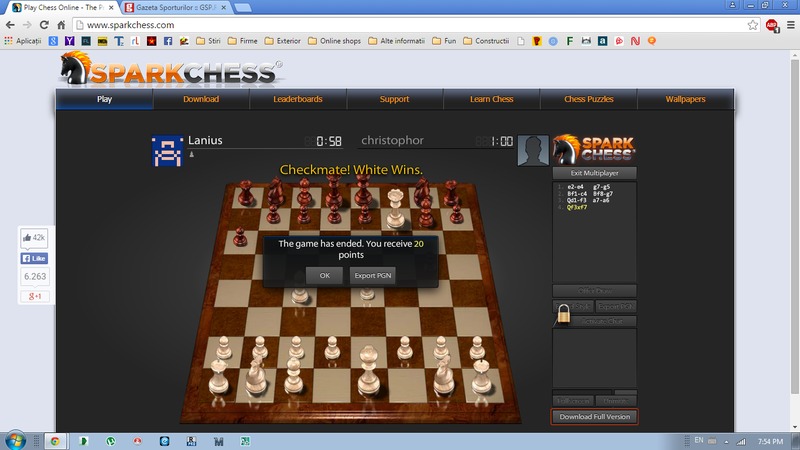Click the EN language indicator in tray
This screenshot has width=800, height=450.
click(699, 440)
